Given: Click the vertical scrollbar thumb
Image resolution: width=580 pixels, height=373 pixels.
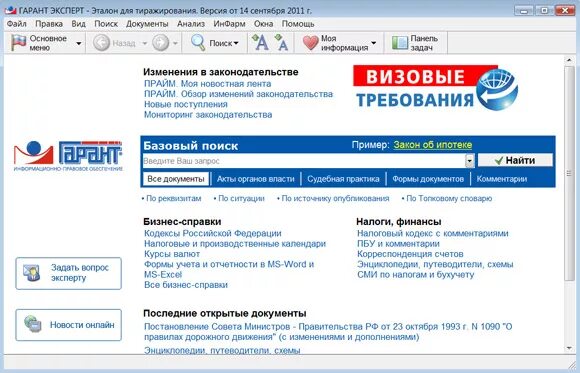Looking at the screenshot, I should 569,173.
